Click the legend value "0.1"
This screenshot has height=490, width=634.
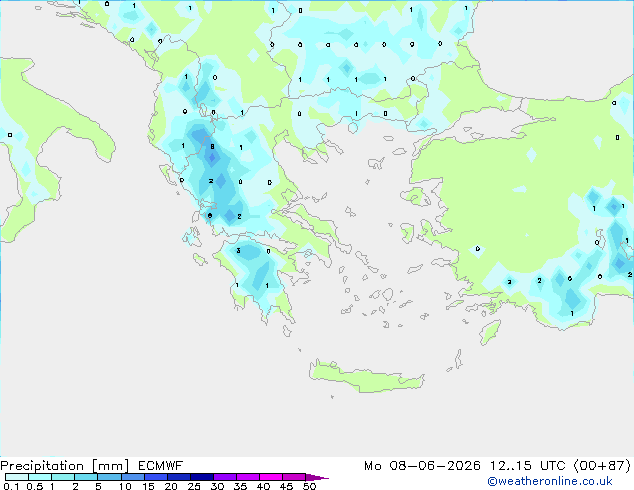tap(11, 486)
